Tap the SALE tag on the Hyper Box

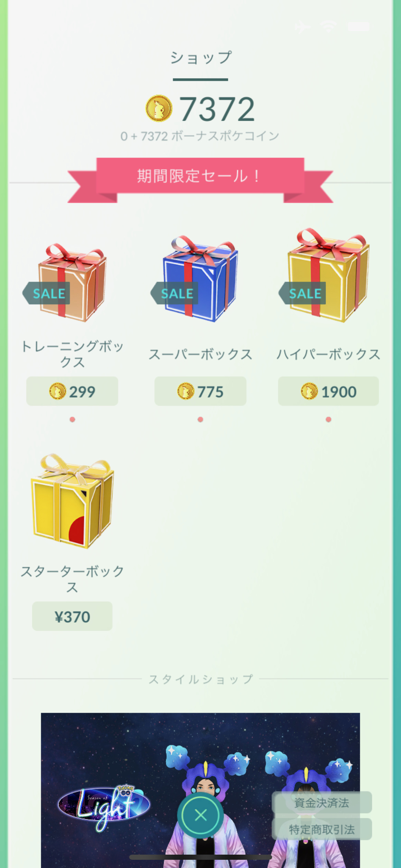(x=302, y=293)
